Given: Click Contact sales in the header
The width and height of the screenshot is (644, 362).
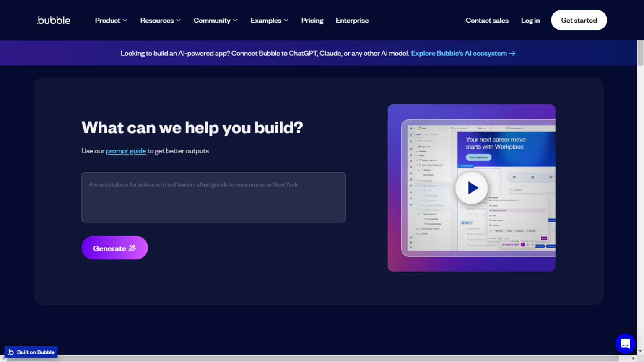Looking at the screenshot, I should point(487,20).
